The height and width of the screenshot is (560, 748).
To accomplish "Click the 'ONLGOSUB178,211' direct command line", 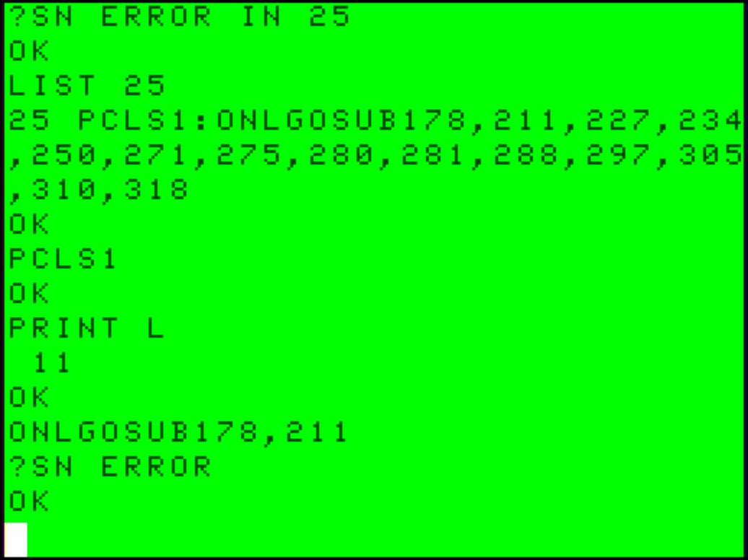I will point(179,432).
